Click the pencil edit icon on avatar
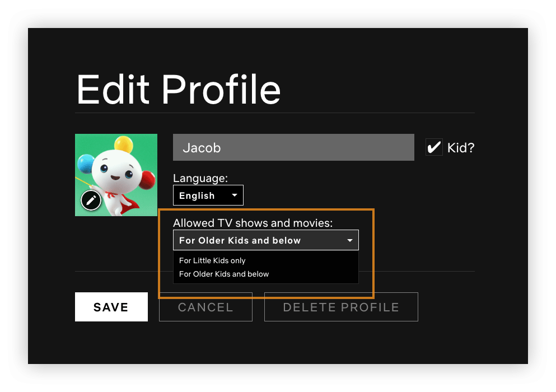This screenshot has width=556, height=392. coord(91,200)
